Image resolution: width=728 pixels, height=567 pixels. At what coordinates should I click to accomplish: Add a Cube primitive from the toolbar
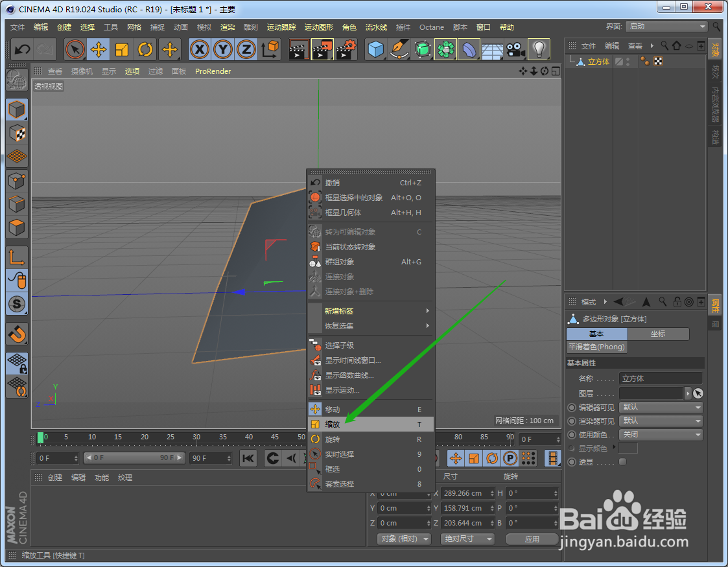[375, 50]
